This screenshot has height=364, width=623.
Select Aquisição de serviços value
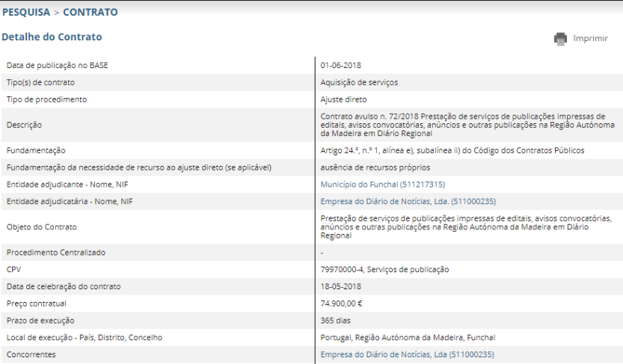(x=359, y=82)
